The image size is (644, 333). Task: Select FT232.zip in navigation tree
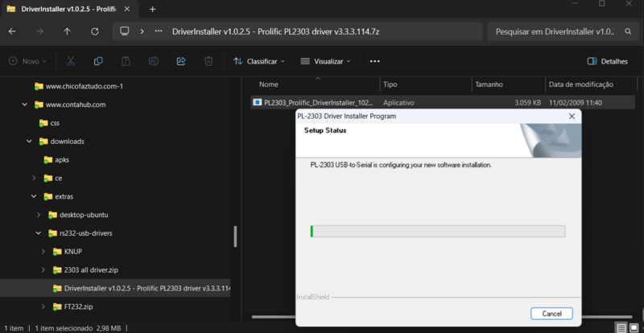tap(78, 306)
